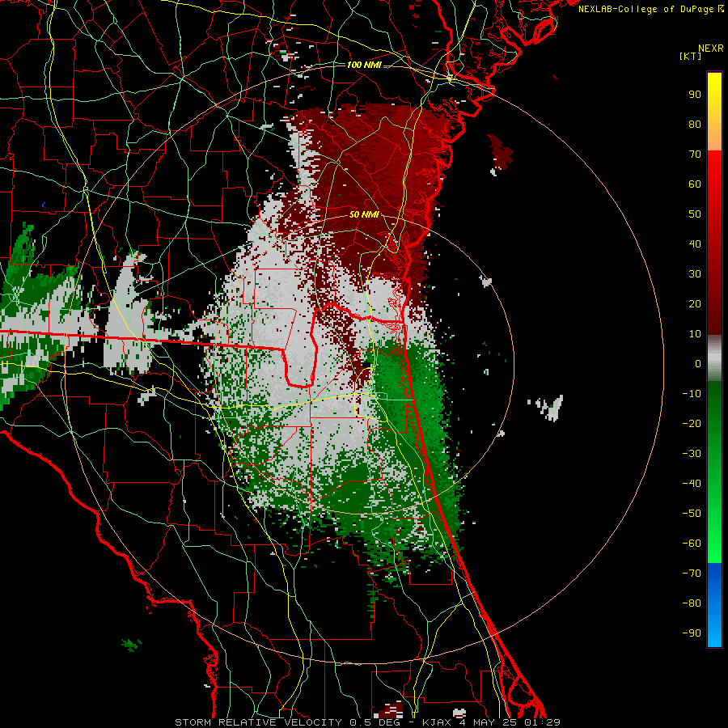The height and width of the screenshot is (728, 728).
Task: Click the 90 value on the velocity scale
Action: 695,95
